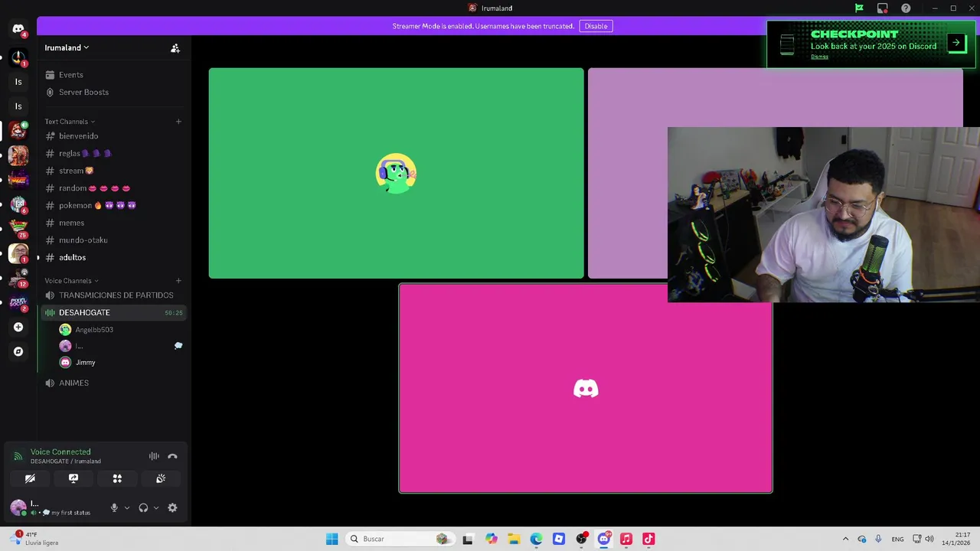
Task: Select the pink participant tile with Discord logo
Action: point(586,389)
